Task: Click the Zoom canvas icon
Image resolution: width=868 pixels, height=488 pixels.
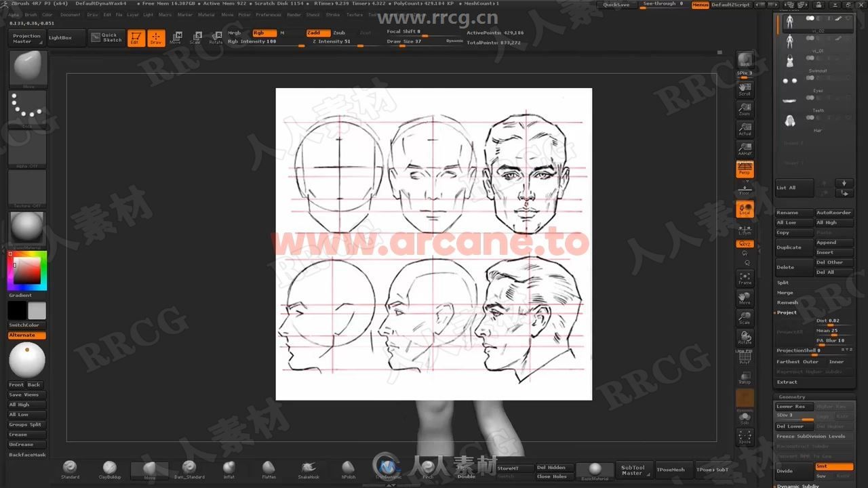Action: pyautogui.click(x=745, y=110)
